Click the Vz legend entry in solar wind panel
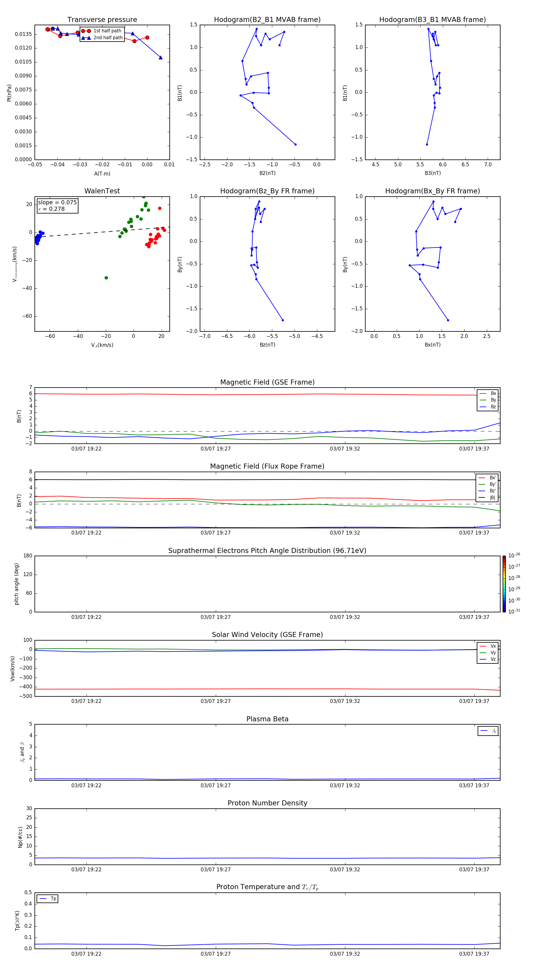 coord(488,659)
